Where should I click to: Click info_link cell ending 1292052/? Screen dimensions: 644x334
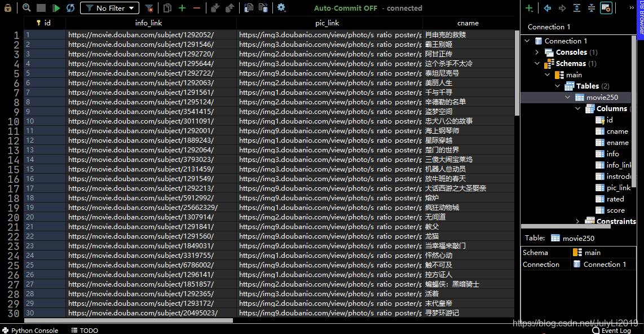(151, 35)
